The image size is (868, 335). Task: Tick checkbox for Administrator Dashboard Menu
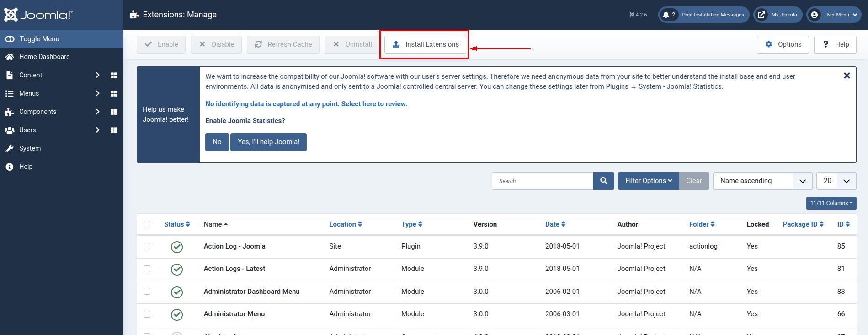pyautogui.click(x=147, y=291)
